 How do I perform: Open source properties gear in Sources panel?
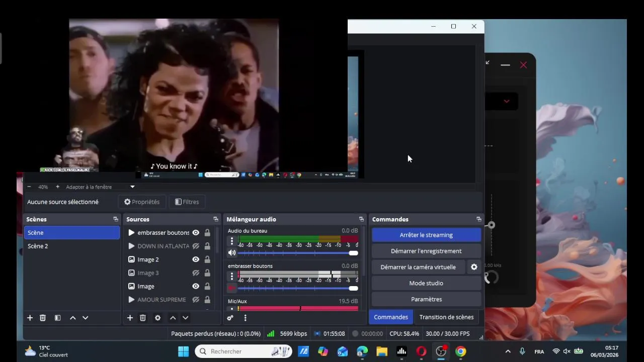(157, 318)
